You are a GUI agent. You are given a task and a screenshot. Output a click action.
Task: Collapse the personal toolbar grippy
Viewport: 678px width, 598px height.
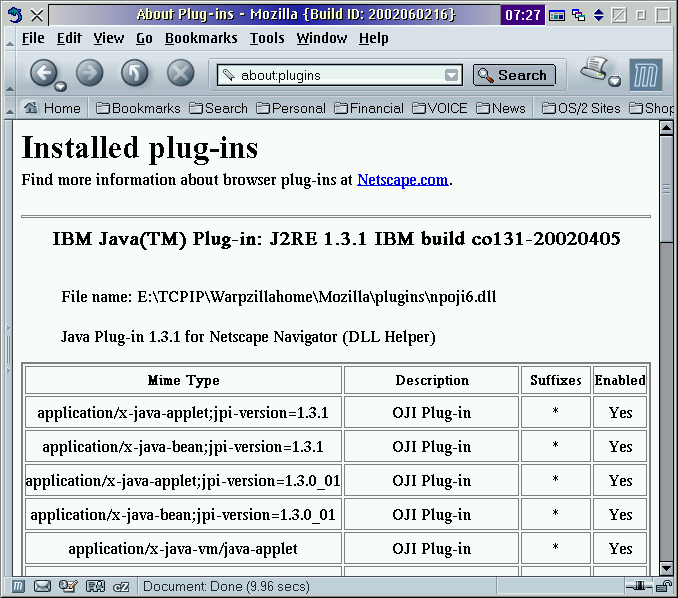10,108
